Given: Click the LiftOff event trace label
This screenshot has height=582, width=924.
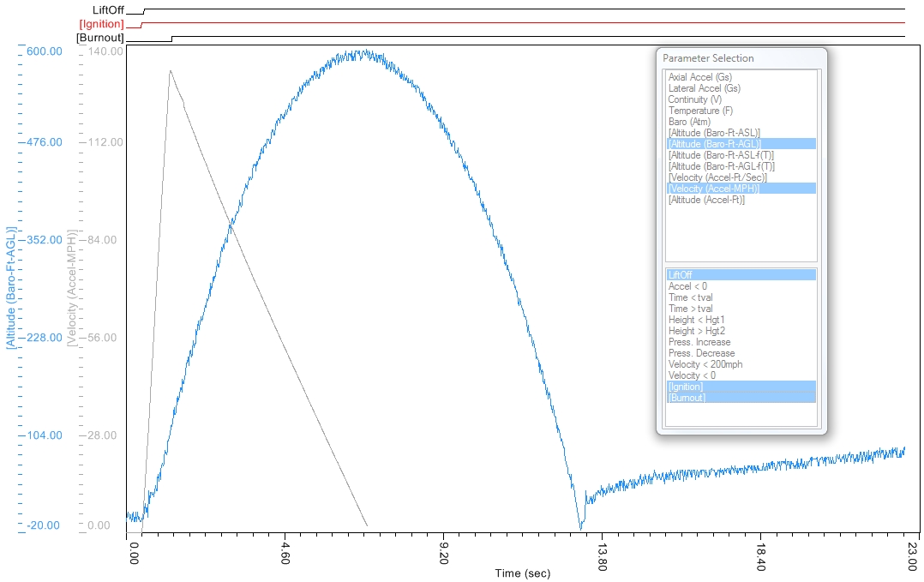Looking at the screenshot, I should pos(108,10).
